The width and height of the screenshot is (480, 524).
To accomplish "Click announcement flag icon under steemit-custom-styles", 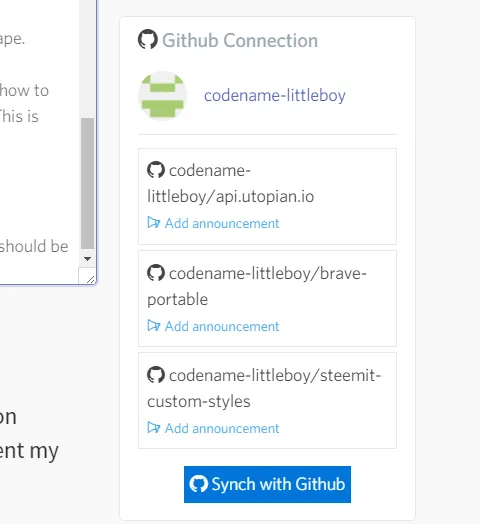I will point(154,427).
